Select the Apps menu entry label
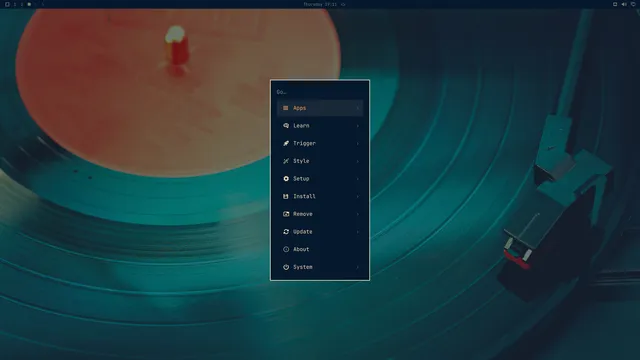640x360 pixels. 300,108
